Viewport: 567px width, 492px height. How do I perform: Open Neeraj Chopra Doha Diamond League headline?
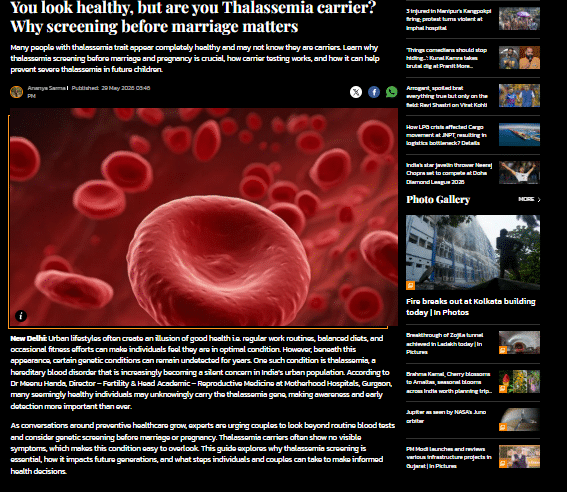click(x=449, y=173)
